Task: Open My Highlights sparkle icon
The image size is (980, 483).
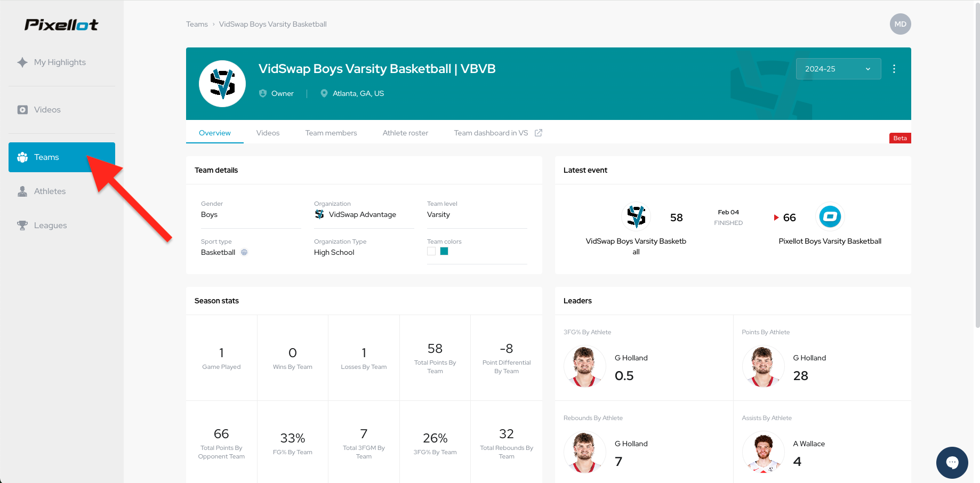Action: 22,62
